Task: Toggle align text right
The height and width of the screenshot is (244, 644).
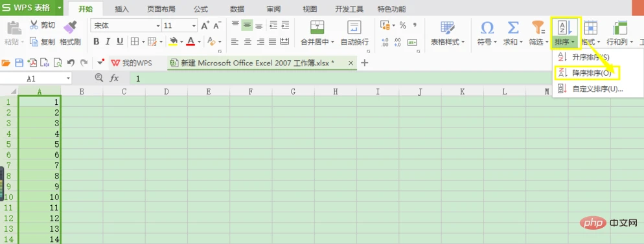Action: 260,41
